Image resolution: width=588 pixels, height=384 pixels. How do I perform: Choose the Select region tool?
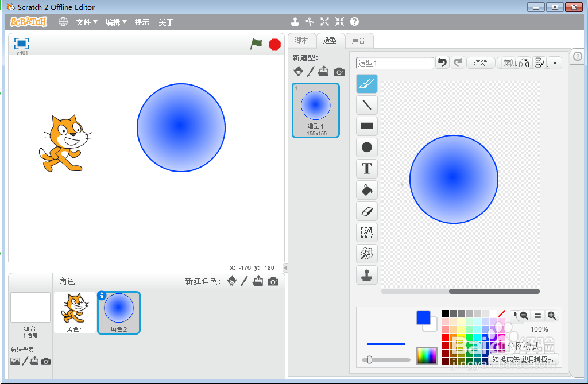[x=366, y=232]
